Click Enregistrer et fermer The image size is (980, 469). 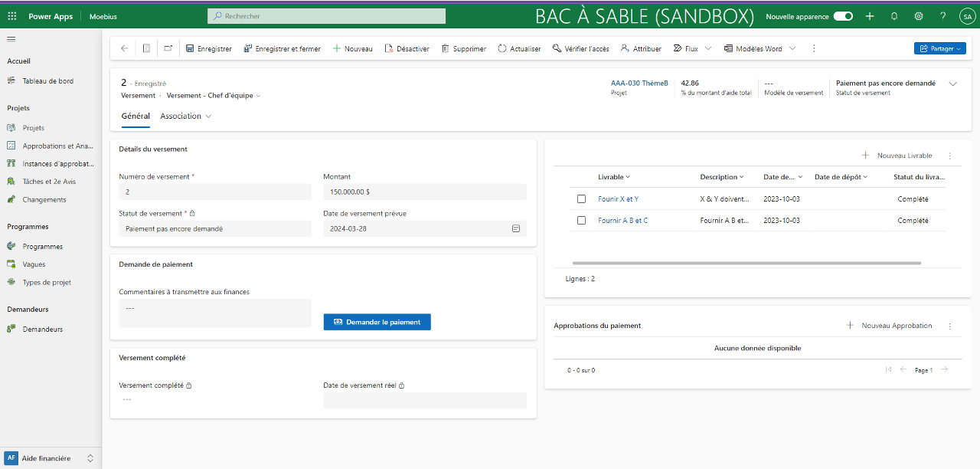(x=283, y=48)
